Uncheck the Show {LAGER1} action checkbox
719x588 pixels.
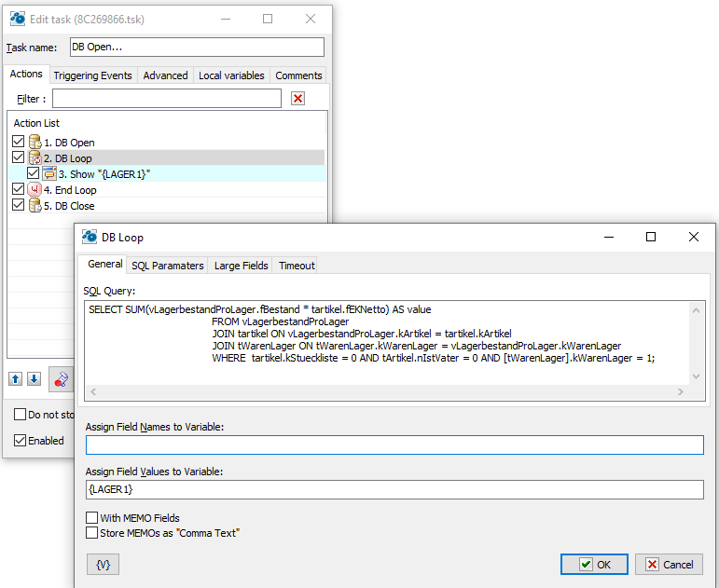coord(33,173)
